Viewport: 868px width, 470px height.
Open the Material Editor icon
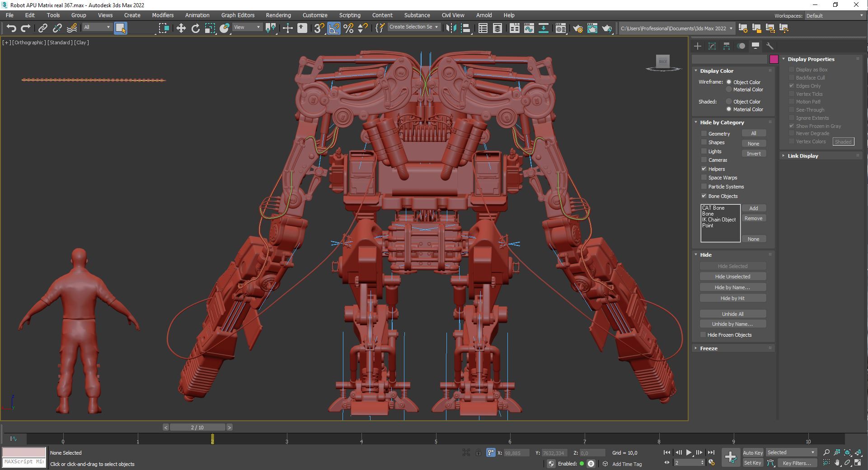(560, 28)
